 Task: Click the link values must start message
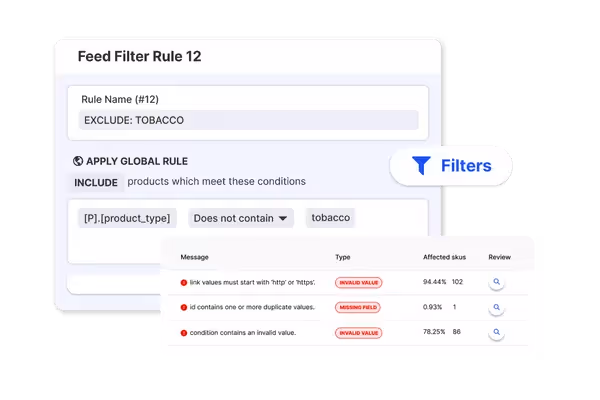coord(253,282)
